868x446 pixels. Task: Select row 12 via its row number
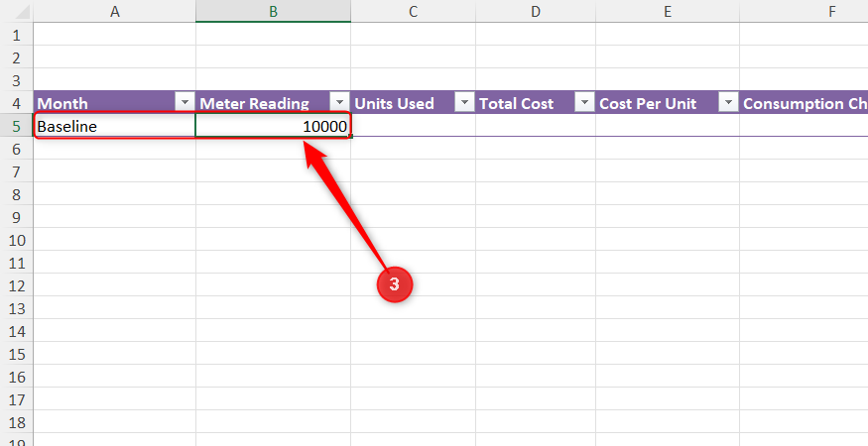(x=17, y=285)
